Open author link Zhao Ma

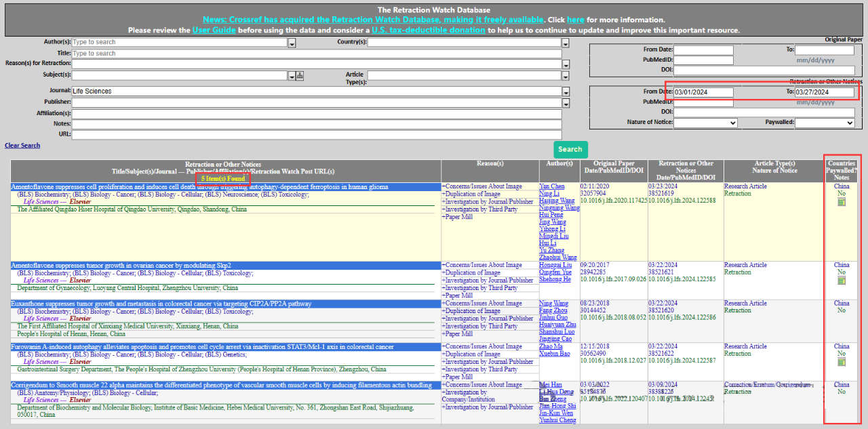551,347
